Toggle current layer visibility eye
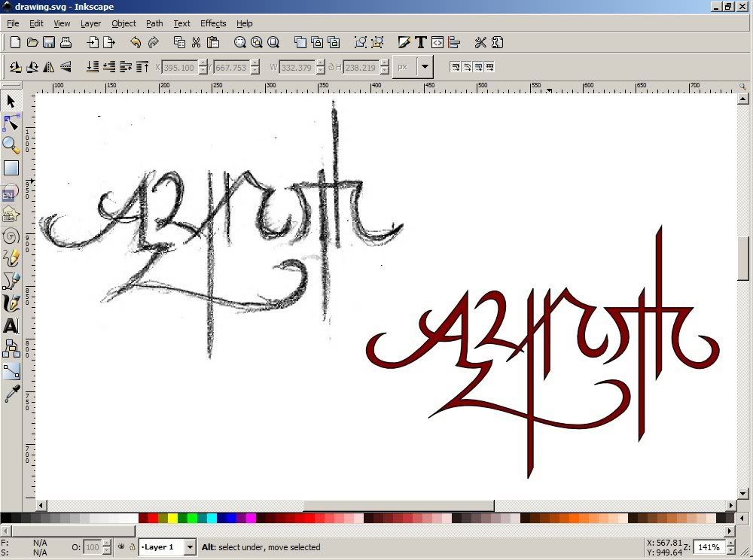 click(x=121, y=547)
